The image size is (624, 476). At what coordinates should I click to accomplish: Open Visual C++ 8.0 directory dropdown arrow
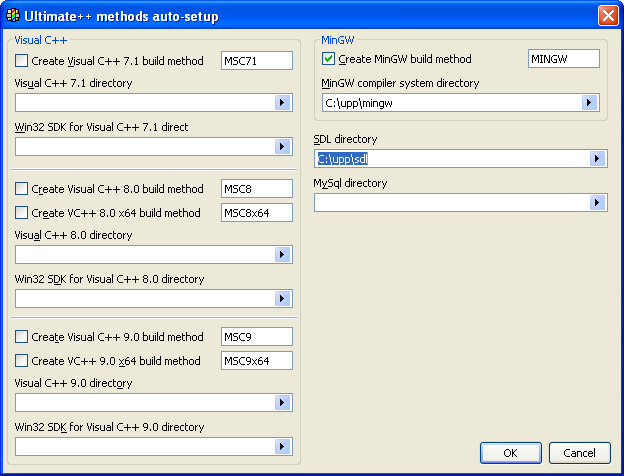(x=282, y=255)
